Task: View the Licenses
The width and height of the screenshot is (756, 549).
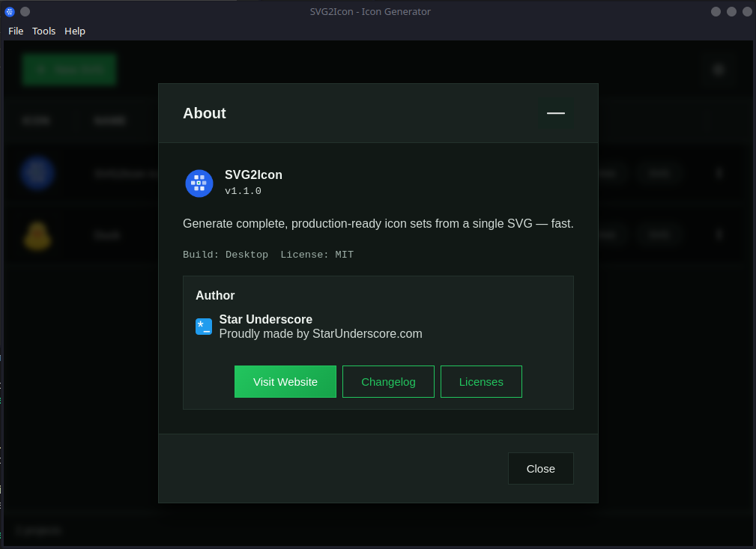Action: click(x=481, y=381)
